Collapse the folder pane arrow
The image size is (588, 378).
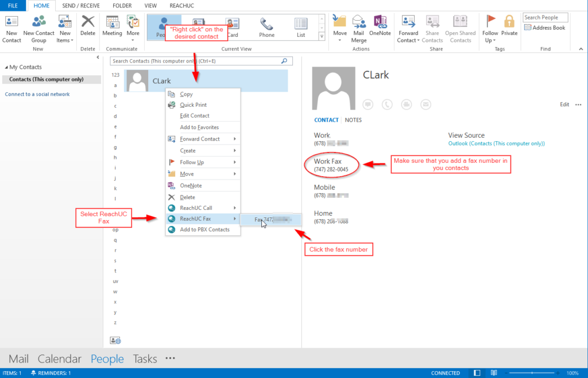pos(98,57)
